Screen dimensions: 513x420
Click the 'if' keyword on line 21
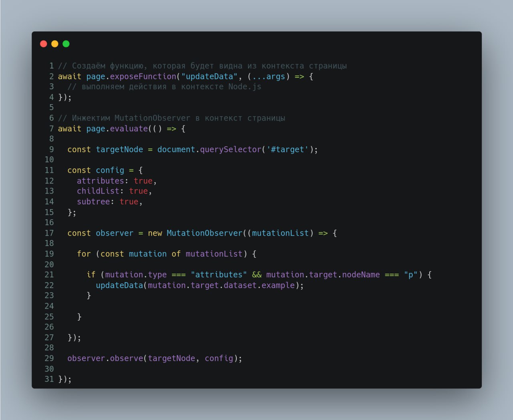click(91, 275)
